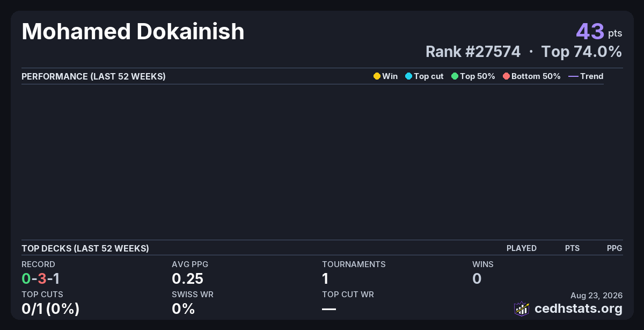Open the cedhstats.org site link
Screen dimensions: 644x330
click(579, 309)
